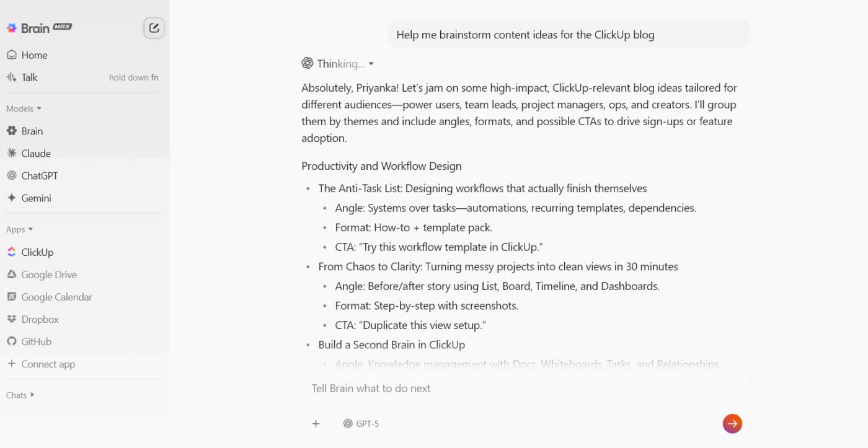The image size is (868, 448).
Task: Select the Gemini model icon
Action: [12, 198]
